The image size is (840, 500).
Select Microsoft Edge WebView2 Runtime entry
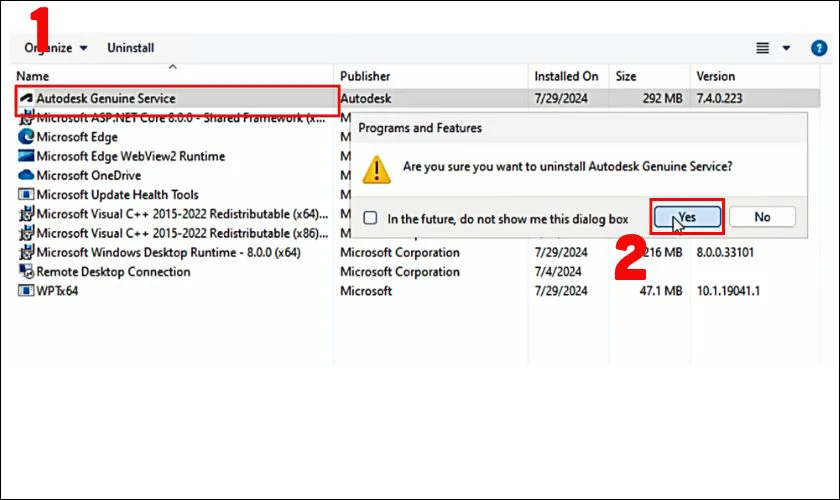pos(131,156)
